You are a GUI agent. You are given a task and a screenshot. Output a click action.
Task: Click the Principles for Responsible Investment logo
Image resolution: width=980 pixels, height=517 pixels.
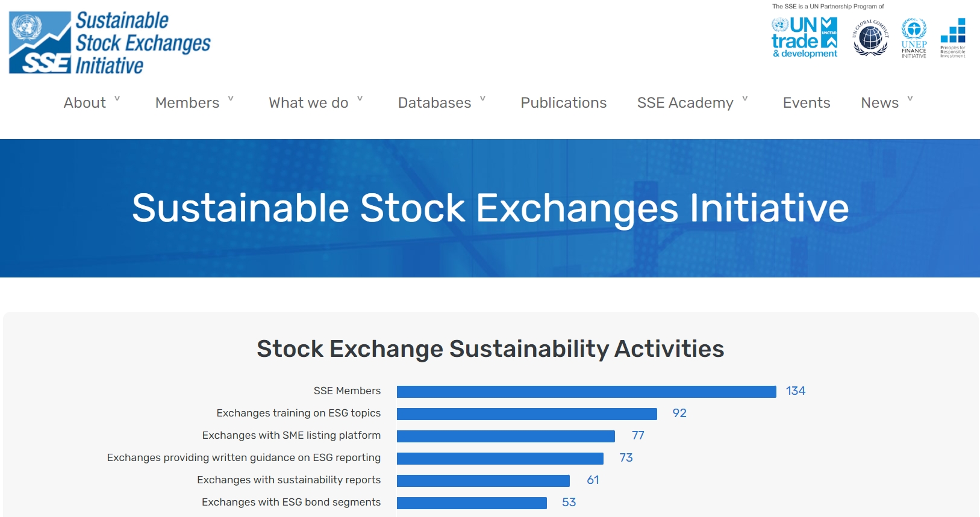953,38
